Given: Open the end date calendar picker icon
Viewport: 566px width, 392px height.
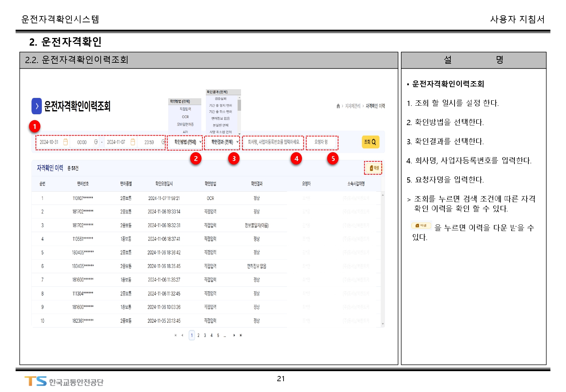Looking at the screenshot, I should [x=133, y=142].
